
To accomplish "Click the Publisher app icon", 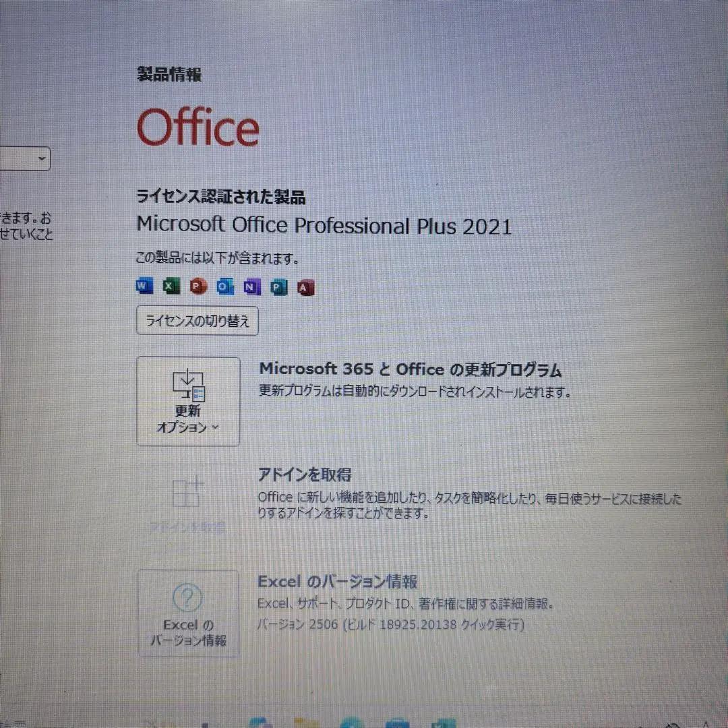I will [x=278, y=288].
